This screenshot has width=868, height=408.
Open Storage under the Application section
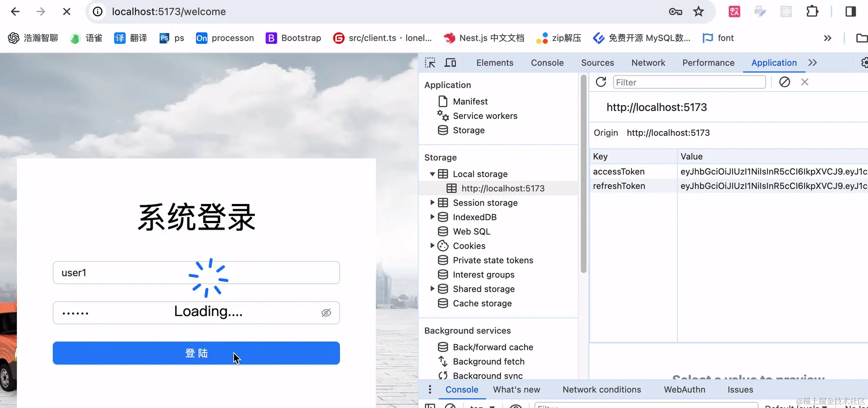(469, 130)
